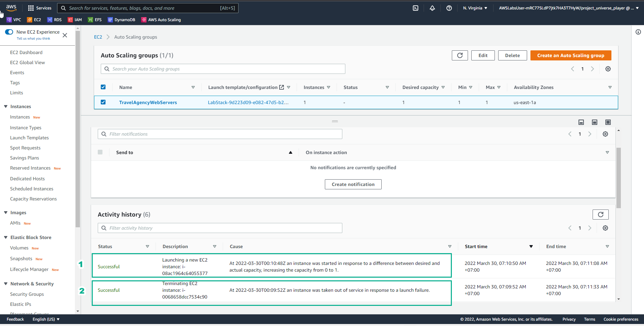Open the Services menu
Image resolution: width=644 pixels, height=326 pixels.
[x=40, y=8]
